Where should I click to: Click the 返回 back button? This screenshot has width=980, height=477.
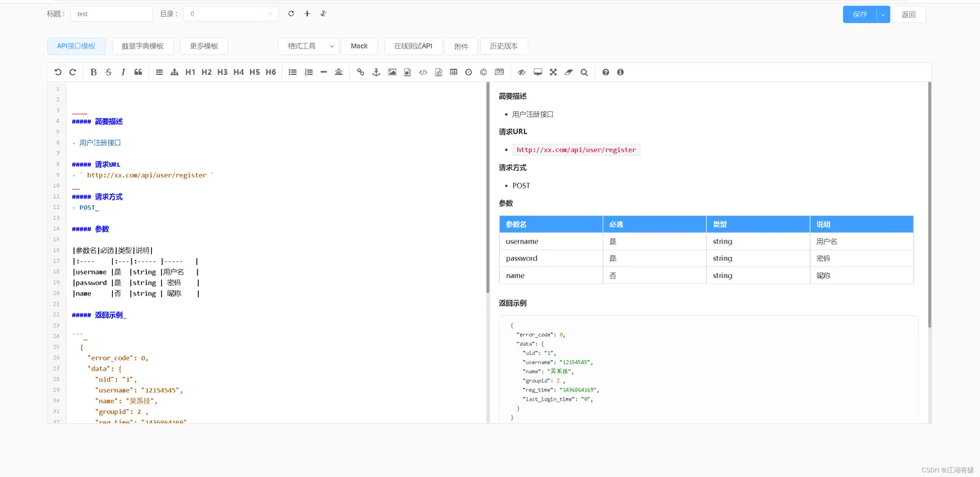click(x=909, y=15)
